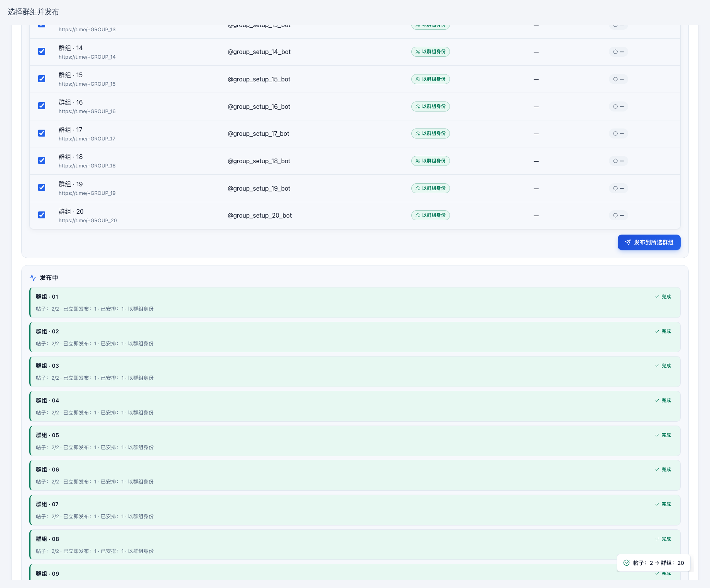Screen dimensions: 710x588
Task: Click the 以群组身份 badge for group_setup_15_bot
Action: (x=430, y=79)
